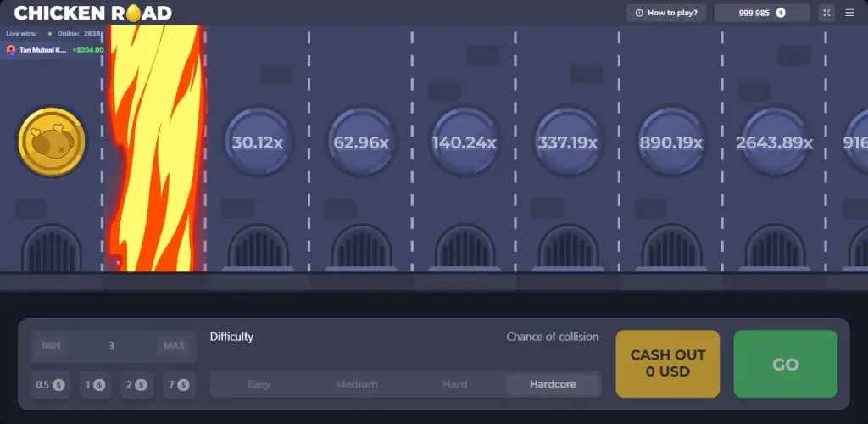The height and width of the screenshot is (424, 868).
Task: Click the +$204.00 win amount
Action: [x=88, y=50]
